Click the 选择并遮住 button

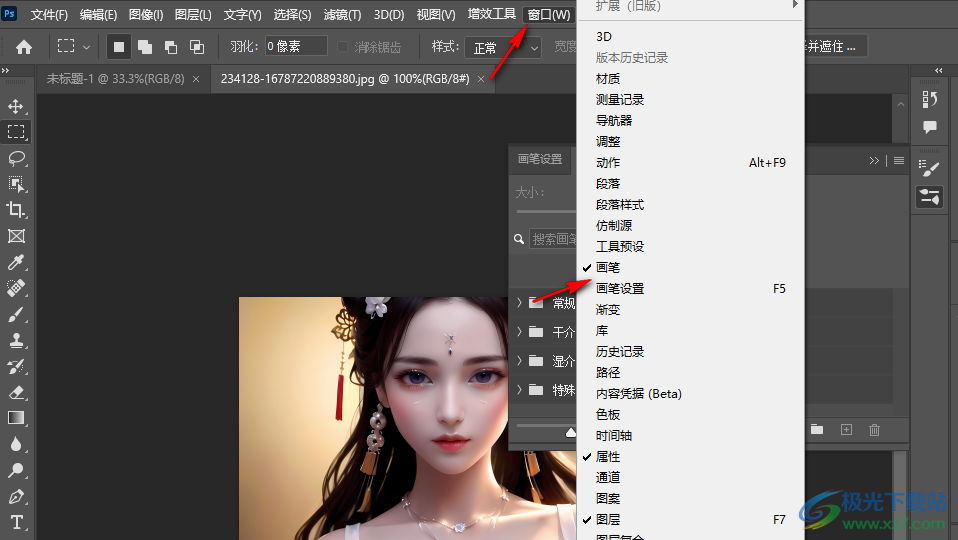coord(835,46)
